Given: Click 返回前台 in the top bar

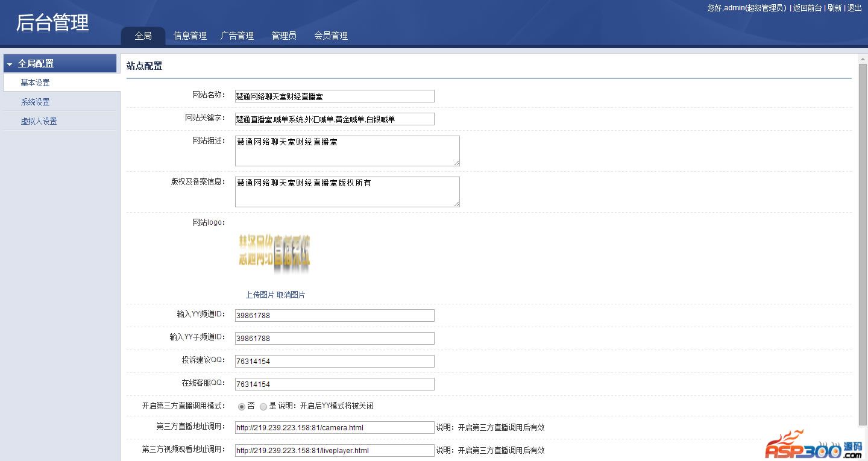Looking at the screenshot, I should click(x=807, y=8).
